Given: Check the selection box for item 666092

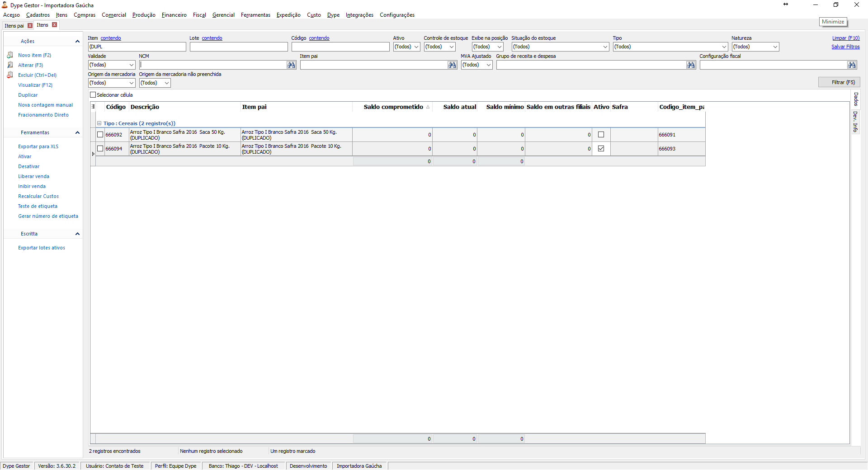Looking at the screenshot, I should (100, 135).
